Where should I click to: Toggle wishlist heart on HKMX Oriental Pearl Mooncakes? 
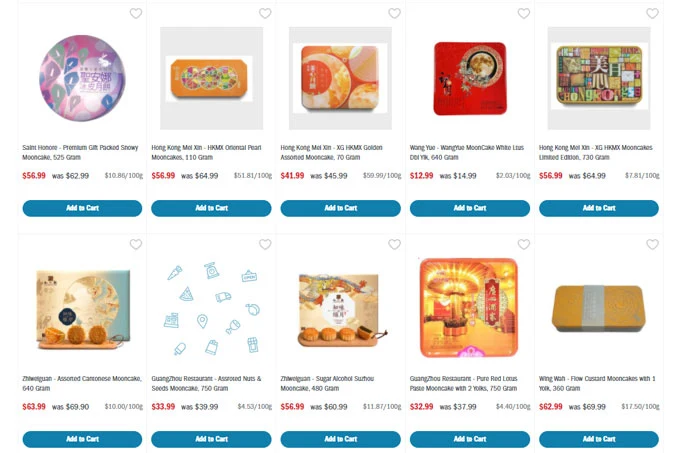click(265, 13)
